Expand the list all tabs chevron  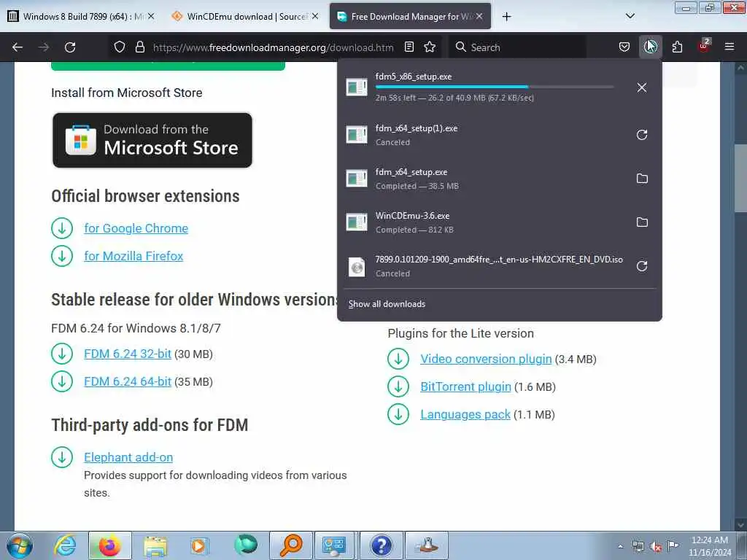click(x=630, y=16)
